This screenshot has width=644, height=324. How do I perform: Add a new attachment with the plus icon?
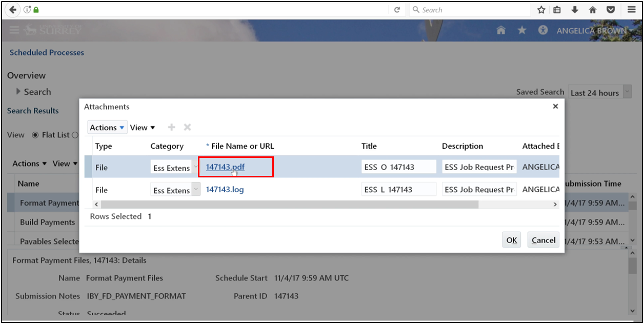(x=171, y=127)
